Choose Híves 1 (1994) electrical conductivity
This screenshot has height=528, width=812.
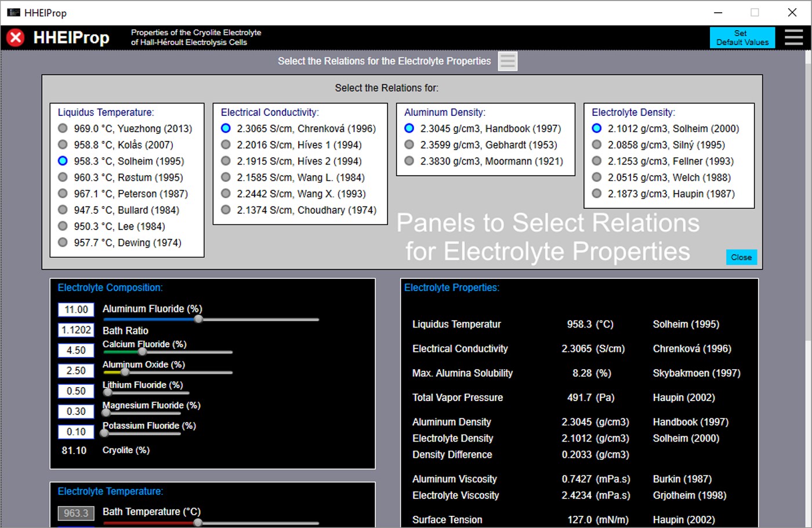[x=226, y=145]
